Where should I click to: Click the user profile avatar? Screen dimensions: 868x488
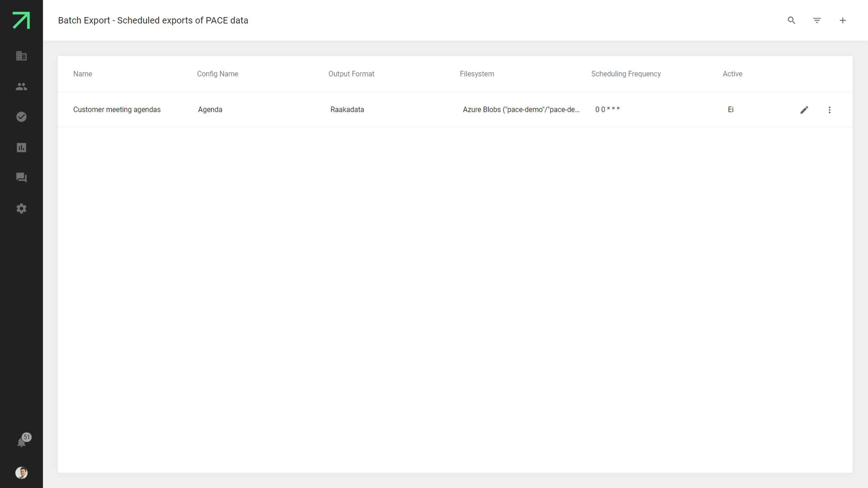point(21,473)
